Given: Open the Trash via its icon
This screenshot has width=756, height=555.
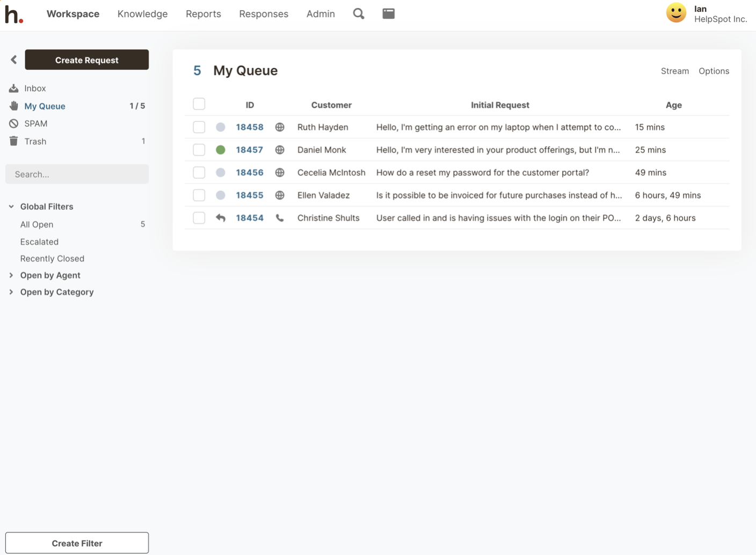Looking at the screenshot, I should point(12,141).
